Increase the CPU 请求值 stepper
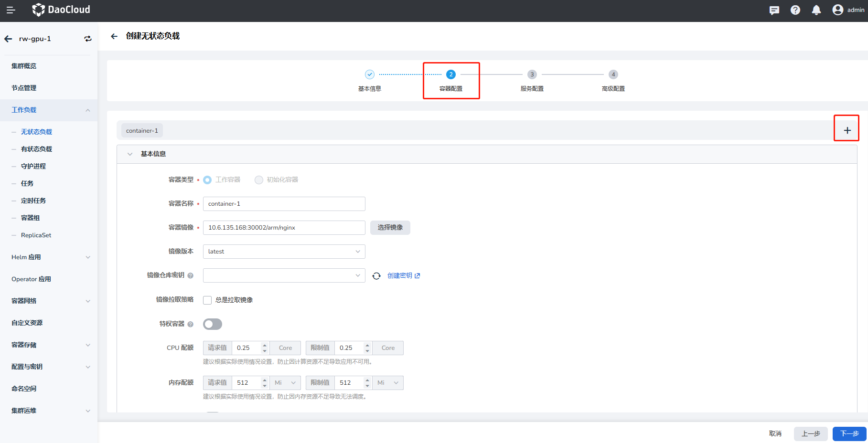Viewport: 868px width, 443px height. 265,345
